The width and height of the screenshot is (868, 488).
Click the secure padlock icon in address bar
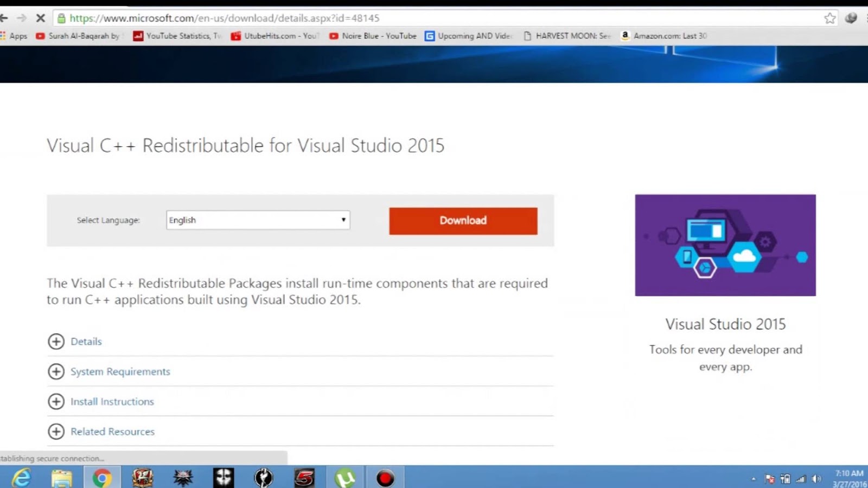coord(61,18)
